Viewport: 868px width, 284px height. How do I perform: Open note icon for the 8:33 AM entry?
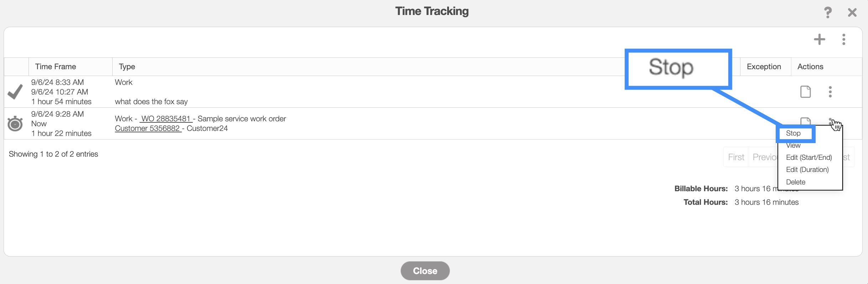tap(805, 92)
